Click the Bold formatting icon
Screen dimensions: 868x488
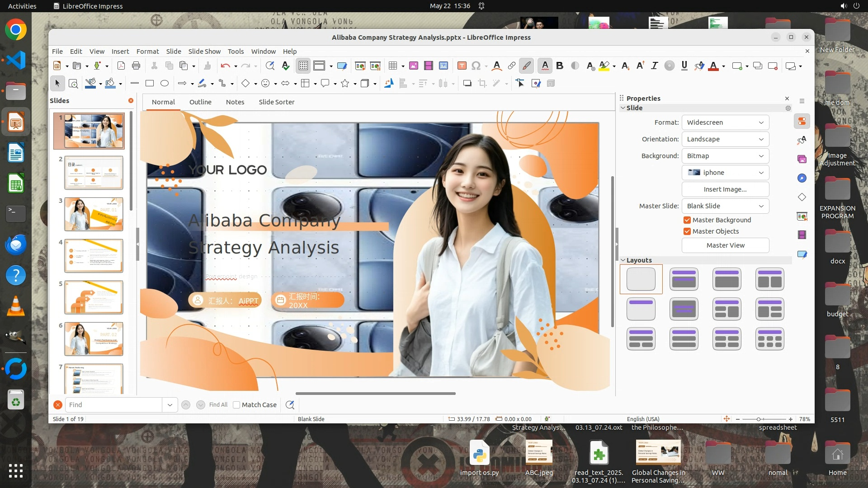[x=560, y=66]
